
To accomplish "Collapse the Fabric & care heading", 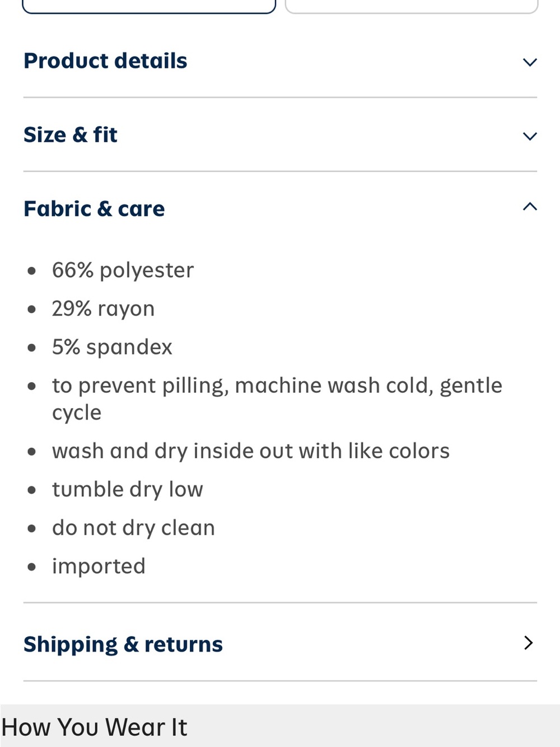I will (x=94, y=209).
